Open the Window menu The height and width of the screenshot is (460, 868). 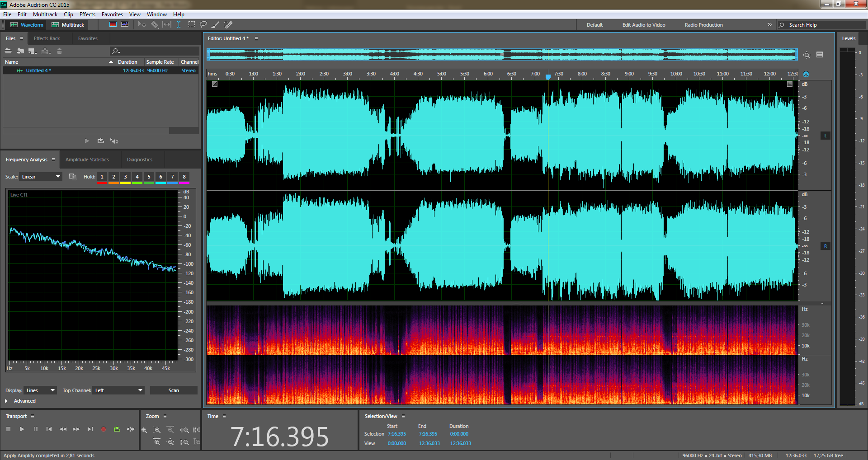(x=156, y=14)
